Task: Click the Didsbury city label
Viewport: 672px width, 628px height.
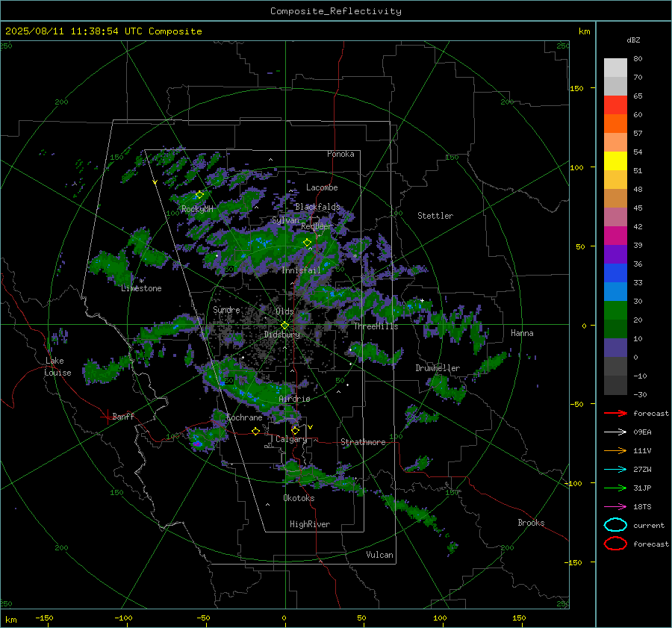Action: (282, 335)
